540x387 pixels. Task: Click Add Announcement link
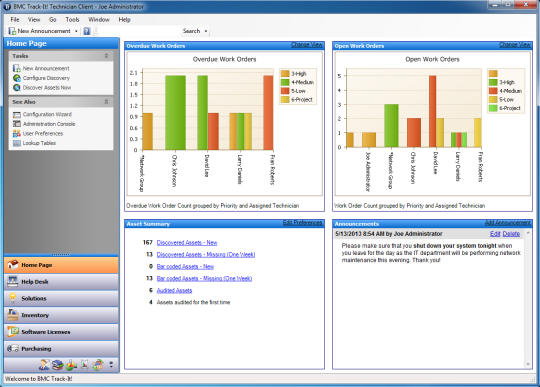(508, 223)
